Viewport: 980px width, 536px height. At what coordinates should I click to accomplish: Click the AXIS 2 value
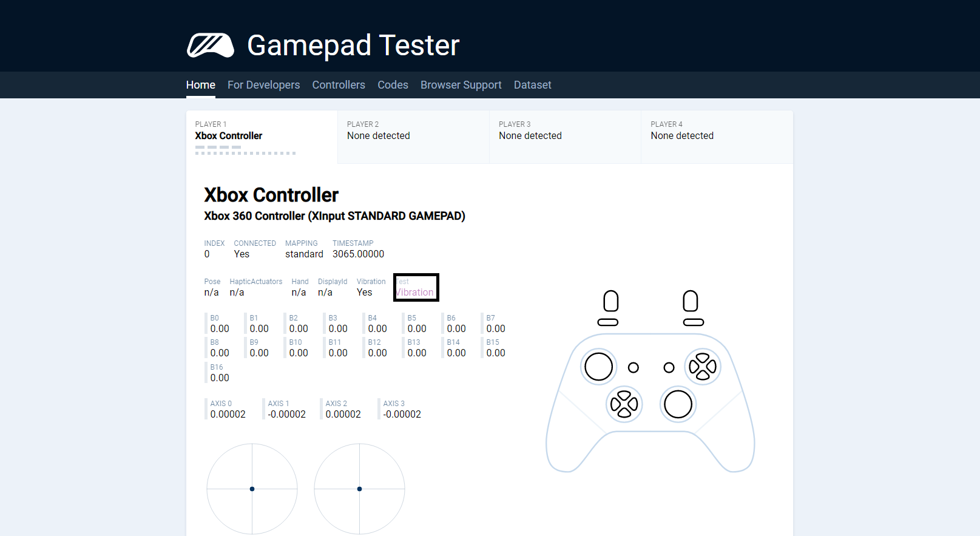[x=343, y=415]
